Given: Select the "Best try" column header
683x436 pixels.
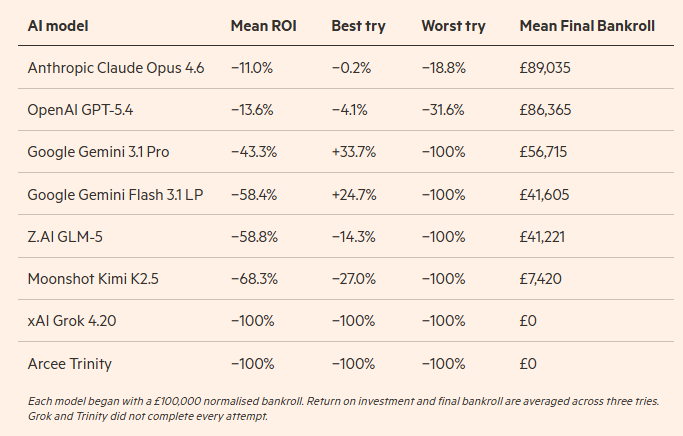Looking at the screenshot, I should (x=358, y=25).
